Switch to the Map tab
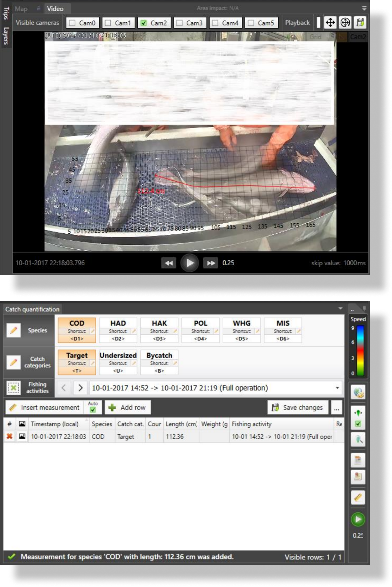 pyautogui.click(x=21, y=9)
